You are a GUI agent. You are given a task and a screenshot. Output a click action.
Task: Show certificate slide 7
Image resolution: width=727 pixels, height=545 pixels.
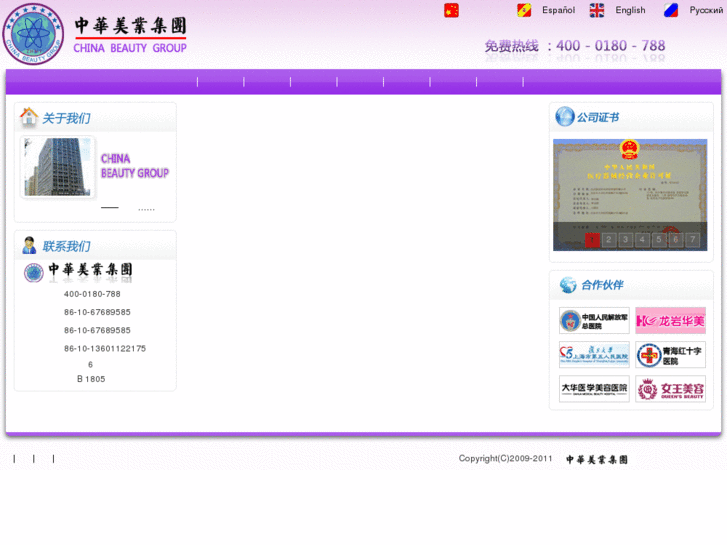[693, 240]
